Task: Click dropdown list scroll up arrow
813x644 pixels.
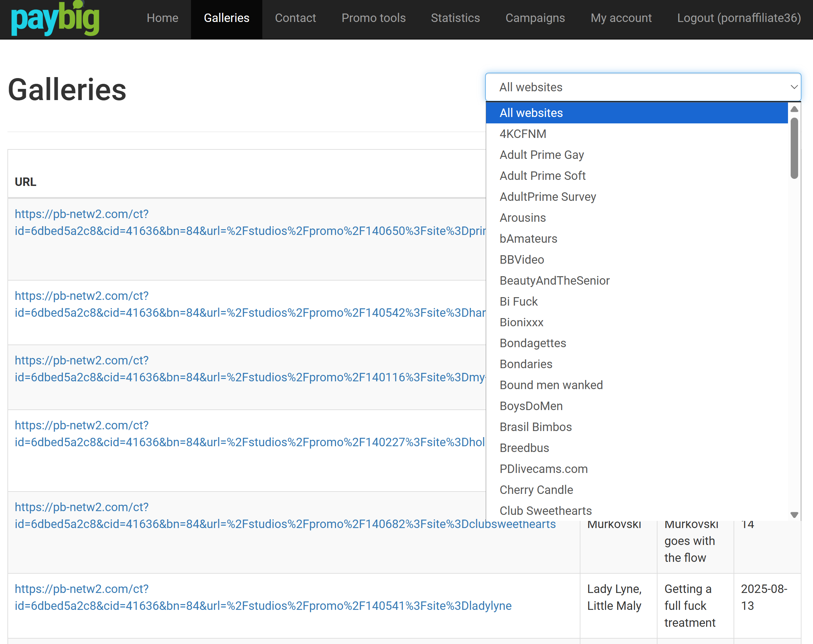Action: click(x=794, y=109)
